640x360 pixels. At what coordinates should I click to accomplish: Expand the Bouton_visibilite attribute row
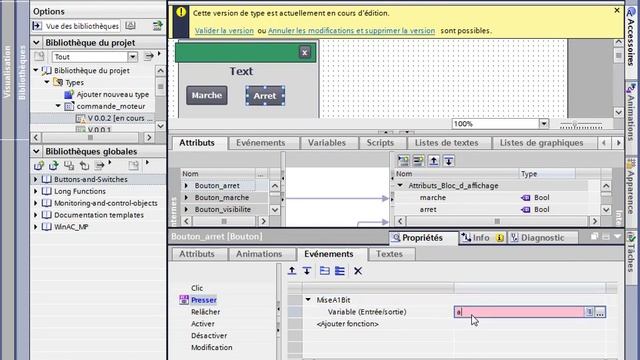point(187,209)
